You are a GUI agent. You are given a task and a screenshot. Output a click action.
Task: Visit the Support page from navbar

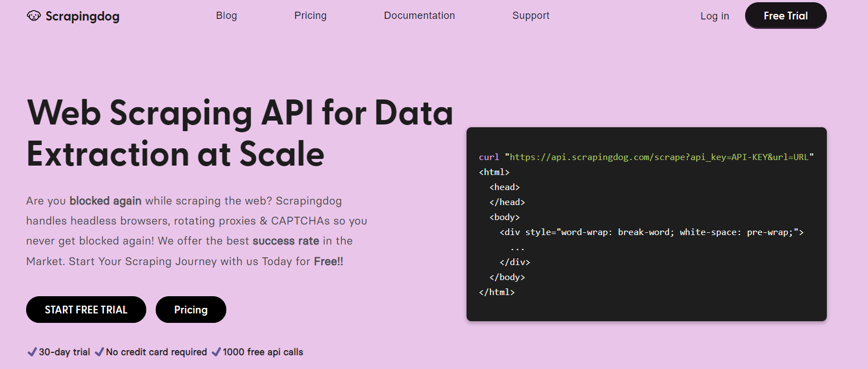click(x=530, y=16)
